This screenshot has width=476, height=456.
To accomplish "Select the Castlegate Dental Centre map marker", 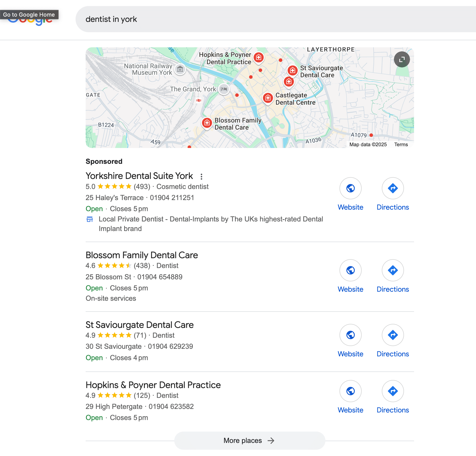I will (268, 98).
